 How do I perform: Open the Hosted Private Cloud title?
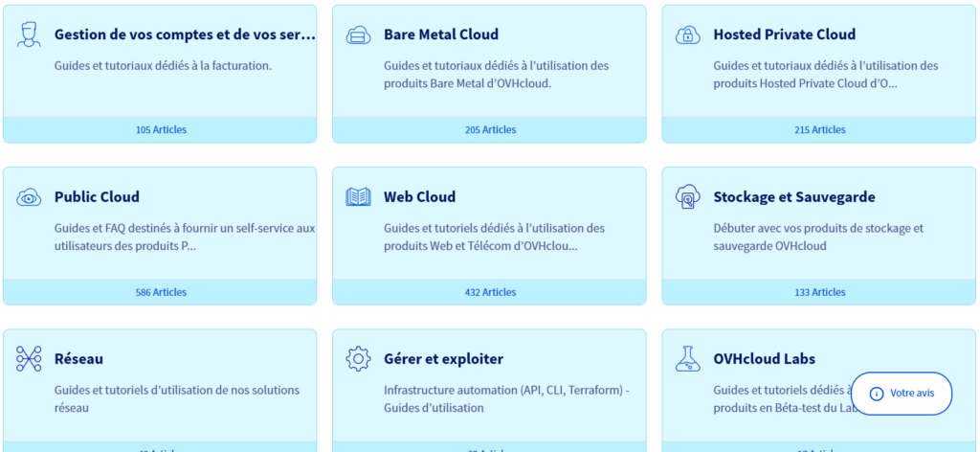785,34
